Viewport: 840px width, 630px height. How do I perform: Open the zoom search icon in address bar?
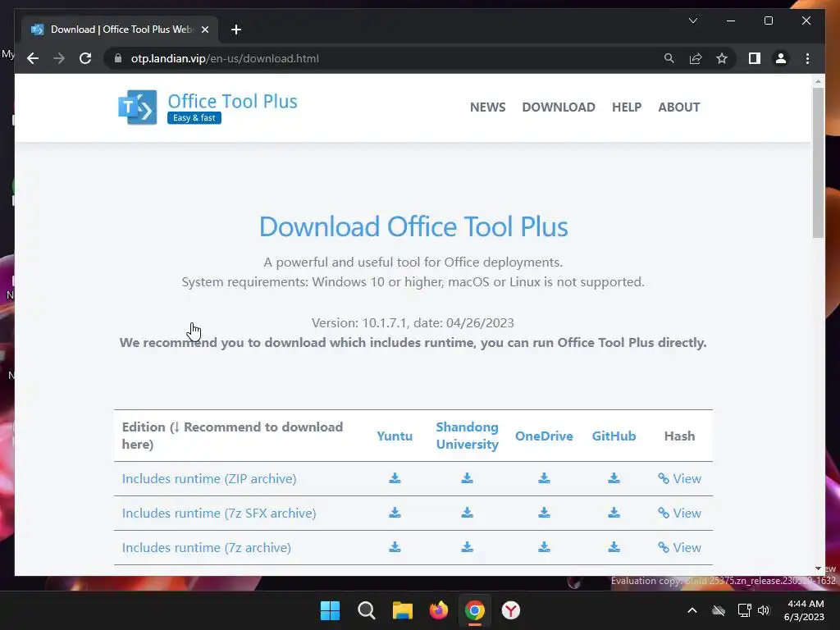click(669, 58)
